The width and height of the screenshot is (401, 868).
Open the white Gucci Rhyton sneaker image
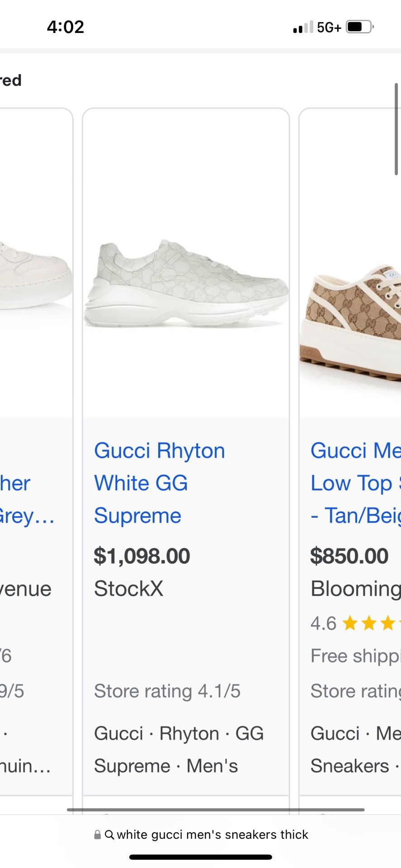point(186,283)
